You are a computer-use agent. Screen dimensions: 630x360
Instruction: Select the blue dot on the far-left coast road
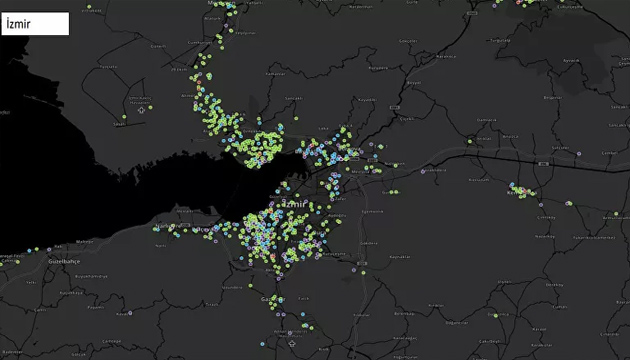[x=29, y=251]
